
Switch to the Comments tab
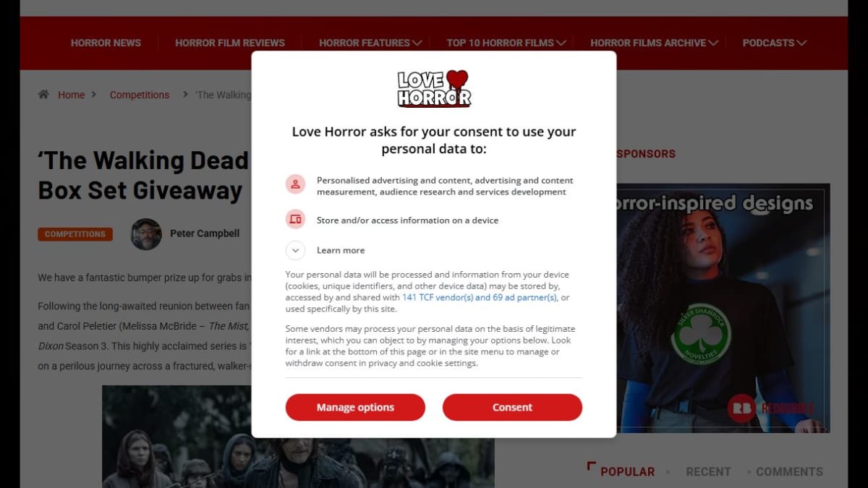[789, 471]
